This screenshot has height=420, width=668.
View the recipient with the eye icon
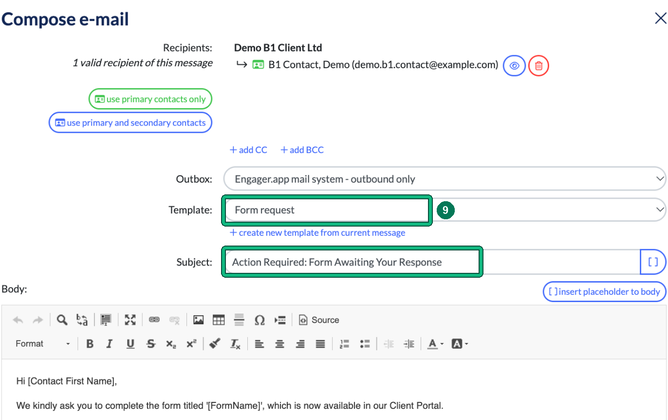pyautogui.click(x=514, y=66)
